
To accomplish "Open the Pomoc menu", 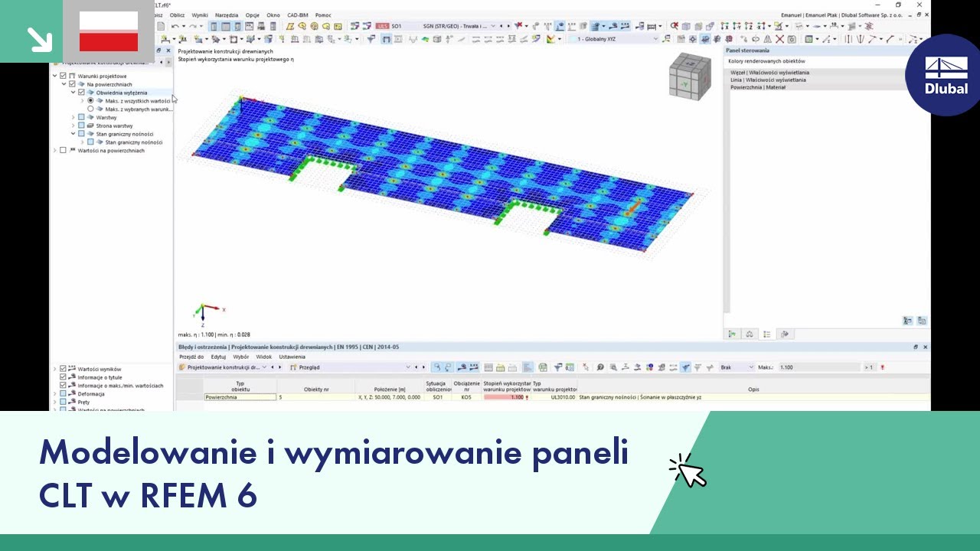I will click(x=323, y=15).
